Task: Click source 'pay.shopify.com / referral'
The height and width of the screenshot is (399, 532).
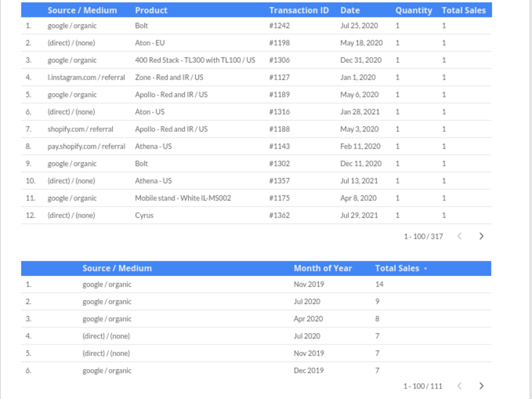Action: click(x=86, y=147)
